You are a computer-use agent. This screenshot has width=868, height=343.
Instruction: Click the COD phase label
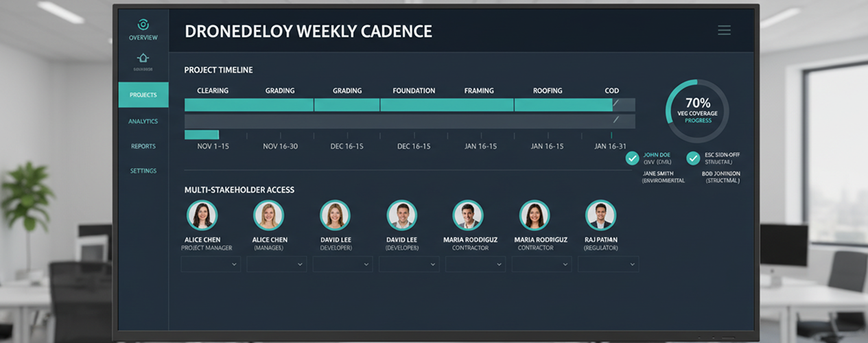(x=611, y=91)
